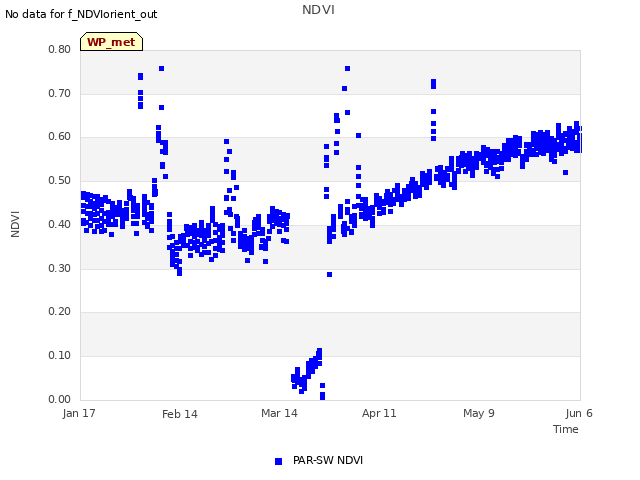
Task: Click the 'No data for f_NDVIorient_out' message
Action: (81, 14)
